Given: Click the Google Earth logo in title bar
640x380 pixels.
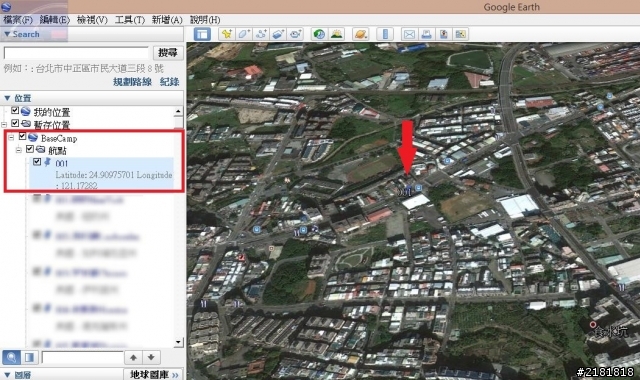Looking at the screenshot, I should coord(6,6).
